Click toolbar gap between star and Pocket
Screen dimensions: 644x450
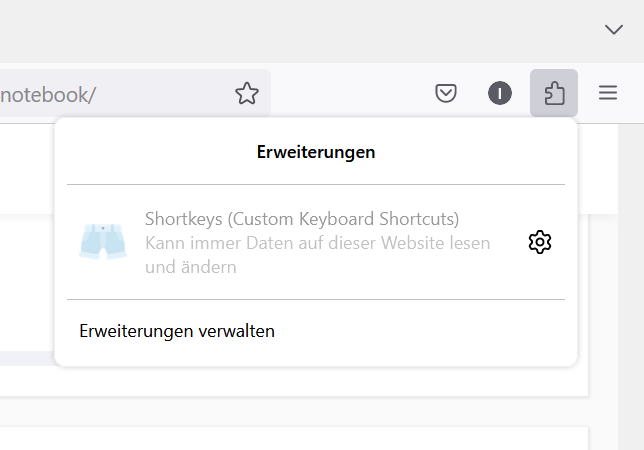coord(350,94)
